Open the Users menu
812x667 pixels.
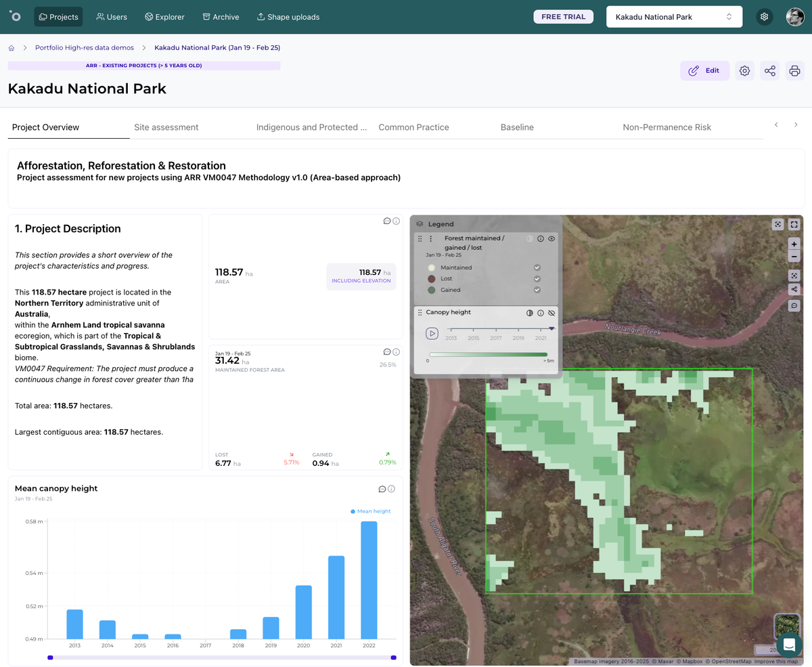pyautogui.click(x=112, y=17)
